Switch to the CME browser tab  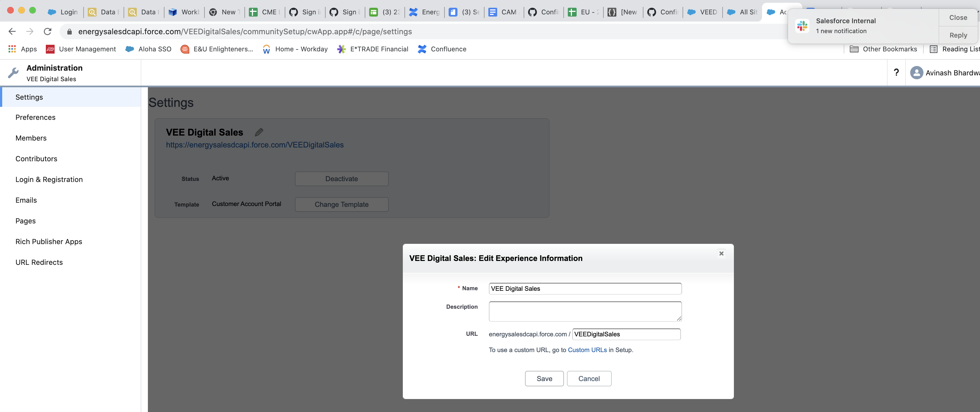[x=264, y=12]
